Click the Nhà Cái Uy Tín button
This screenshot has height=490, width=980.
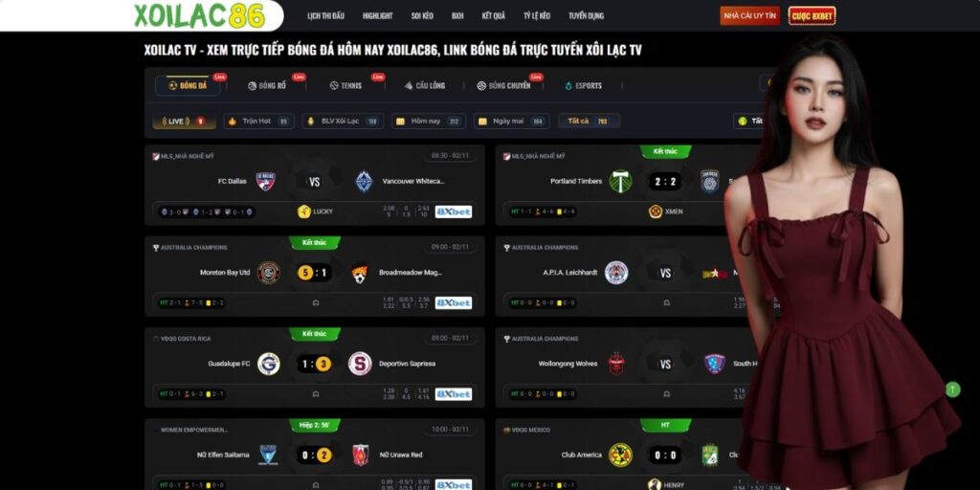click(x=750, y=15)
